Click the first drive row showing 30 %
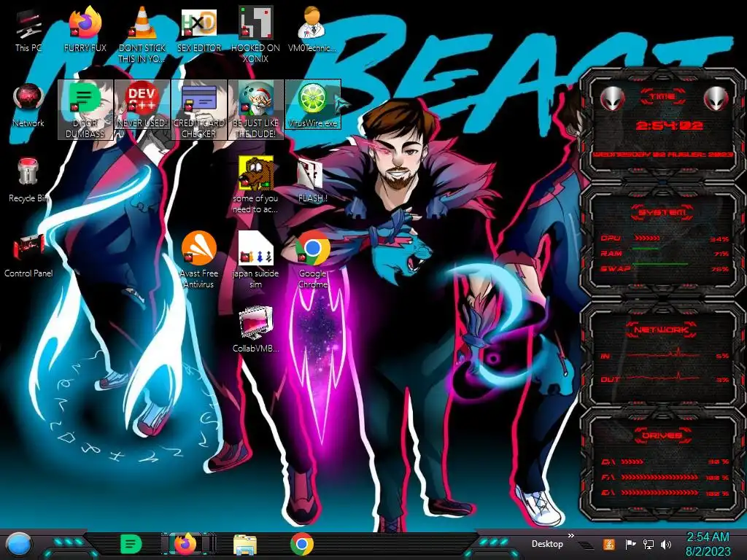The height and width of the screenshot is (560, 747). [665, 462]
